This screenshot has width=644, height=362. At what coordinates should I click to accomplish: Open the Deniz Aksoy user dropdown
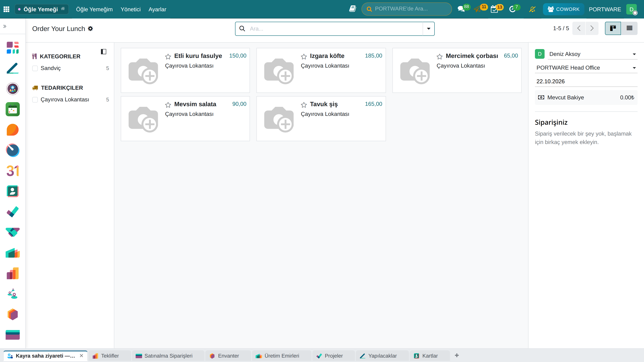(592, 54)
